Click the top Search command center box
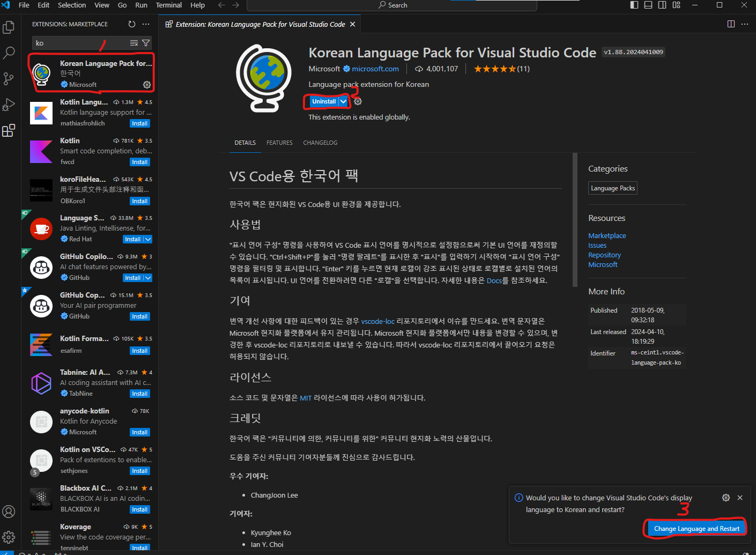This screenshot has width=756, height=555. [x=392, y=5]
